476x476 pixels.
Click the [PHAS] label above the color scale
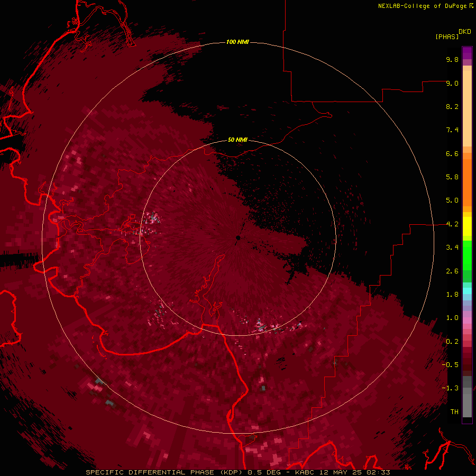pos(447,36)
